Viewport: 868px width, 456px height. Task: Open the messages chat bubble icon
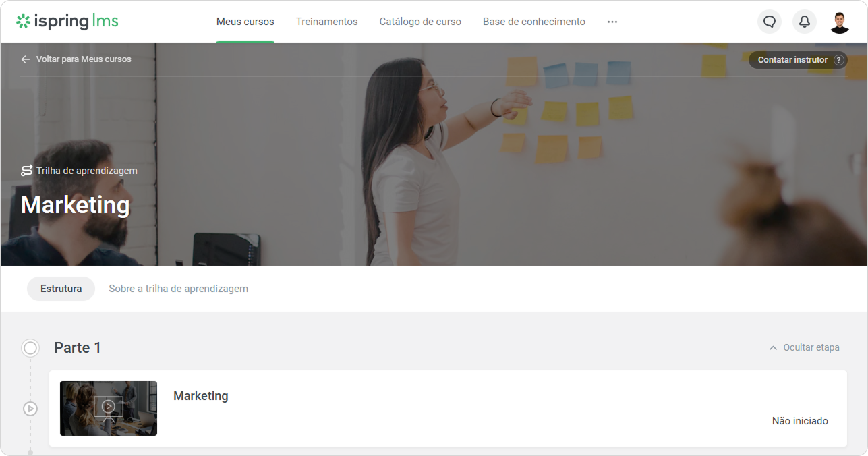click(770, 22)
